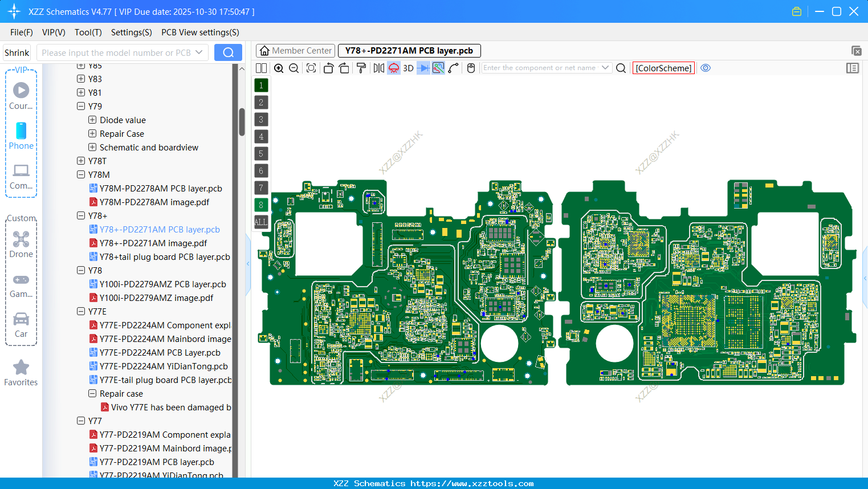Select the Y78+-PD2271AM PCB layer.pcb tab
Image resolution: width=868 pixels, height=489 pixels.
(409, 51)
